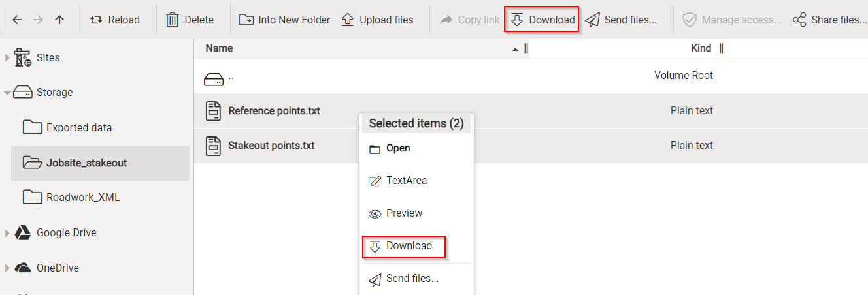Image resolution: width=868 pixels, height=295 pixels.
Task: Select the Roadwork_XML folder
Action: (x=82, y=198)
